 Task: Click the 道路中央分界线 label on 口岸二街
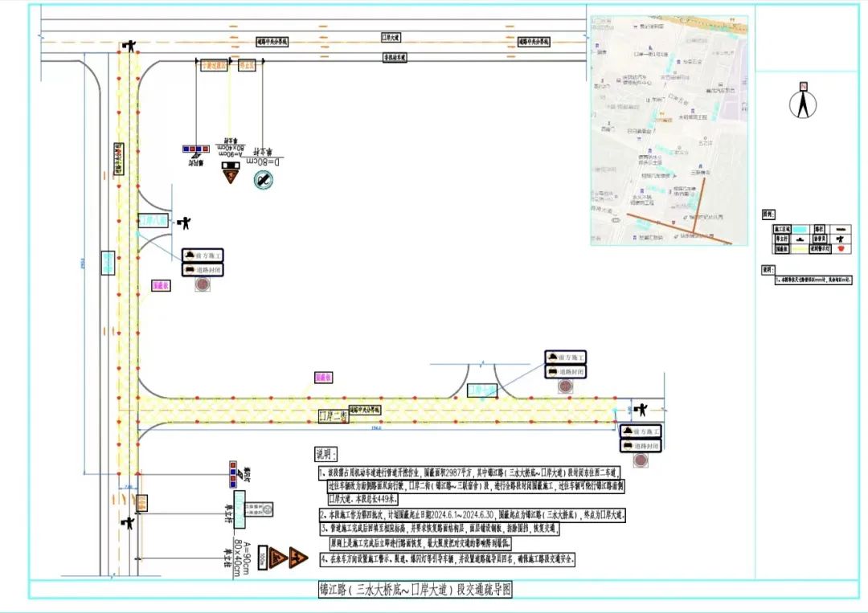pyautogui.click(x=365, y=410)
